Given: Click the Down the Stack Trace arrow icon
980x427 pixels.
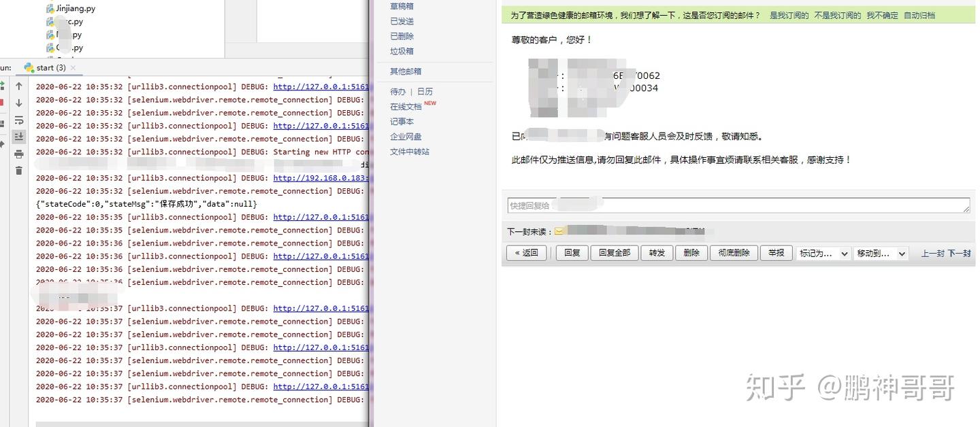Looking at the screenshot, I should [x=18, y=102].
